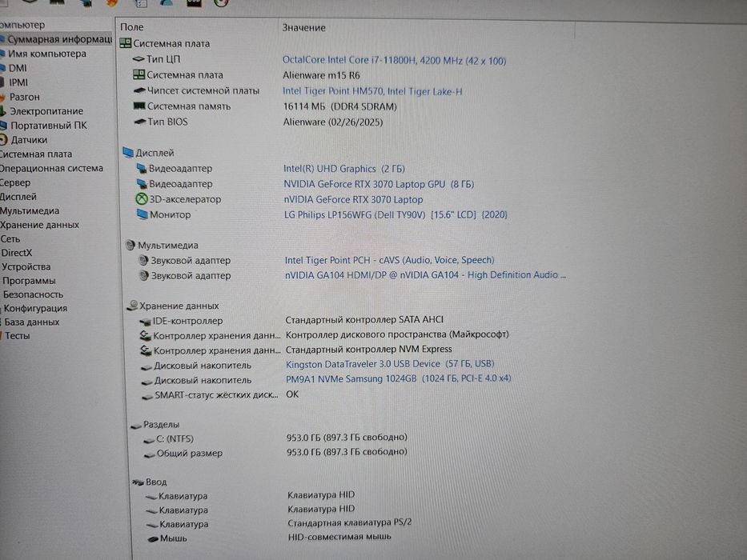Click the Стандартная клавиатура PS/2 value
Screen dimensions: 747x560
350,522
